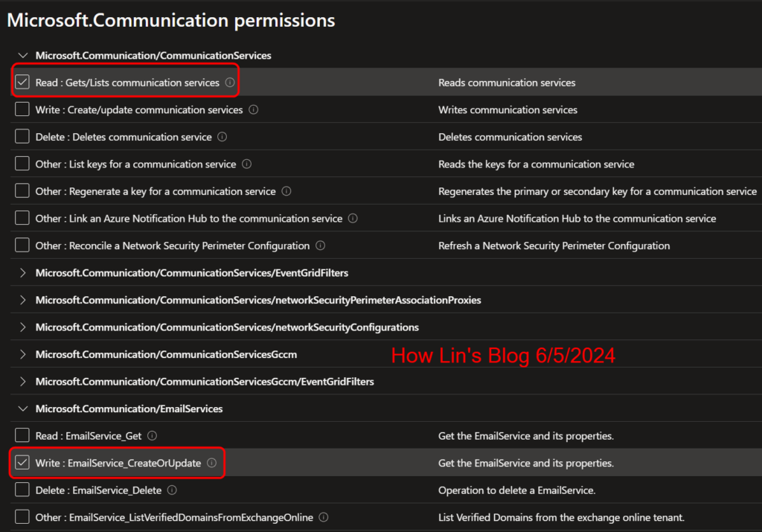Enable Write : Create/update communication services
Viewport: 762px width, 532px height.
click(x=22, y=109)
